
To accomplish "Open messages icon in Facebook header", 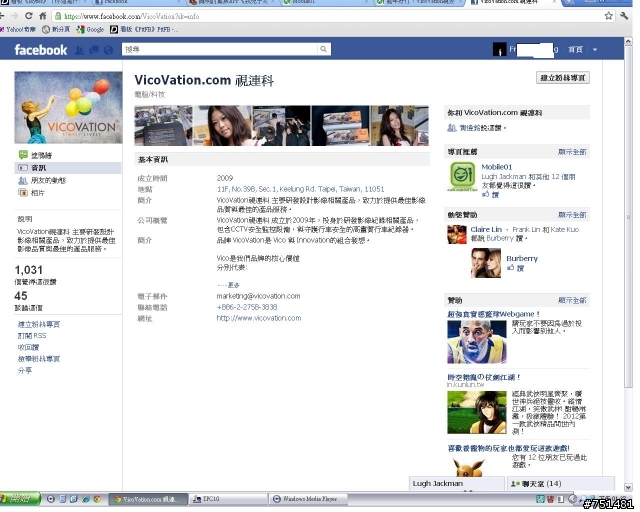I will click(94, 50).
